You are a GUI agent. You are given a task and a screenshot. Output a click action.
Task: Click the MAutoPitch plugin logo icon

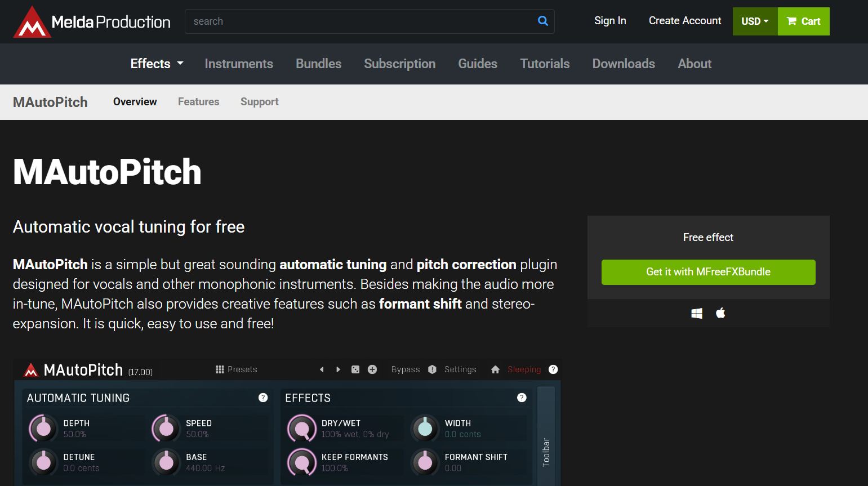pyautogui.click(x=31, y=370)
